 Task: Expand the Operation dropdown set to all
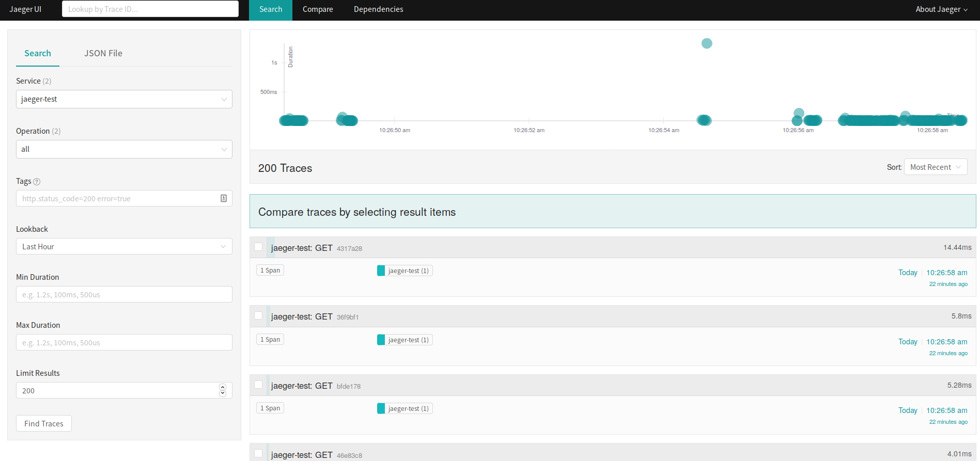[124, 149]
